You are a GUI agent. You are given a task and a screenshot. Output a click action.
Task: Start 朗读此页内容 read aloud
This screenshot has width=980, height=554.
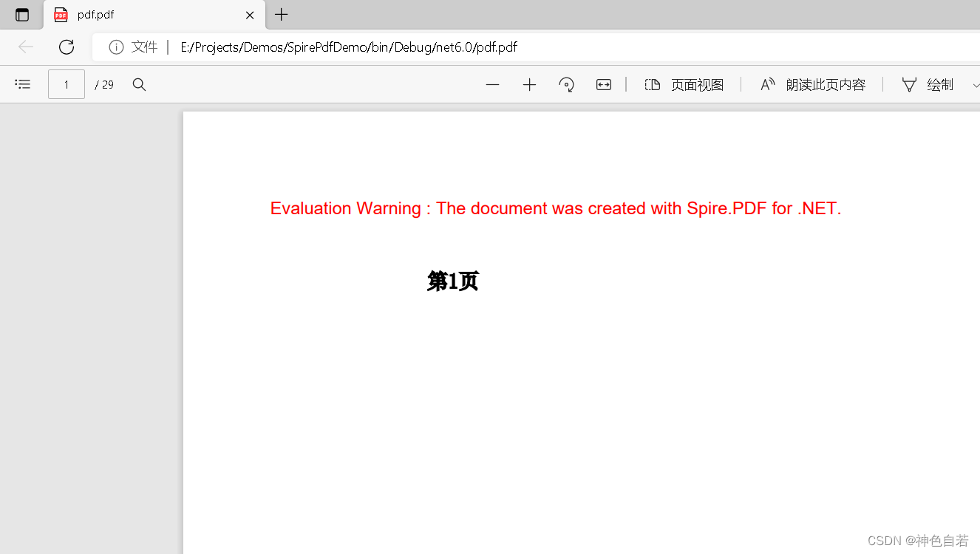813,85
